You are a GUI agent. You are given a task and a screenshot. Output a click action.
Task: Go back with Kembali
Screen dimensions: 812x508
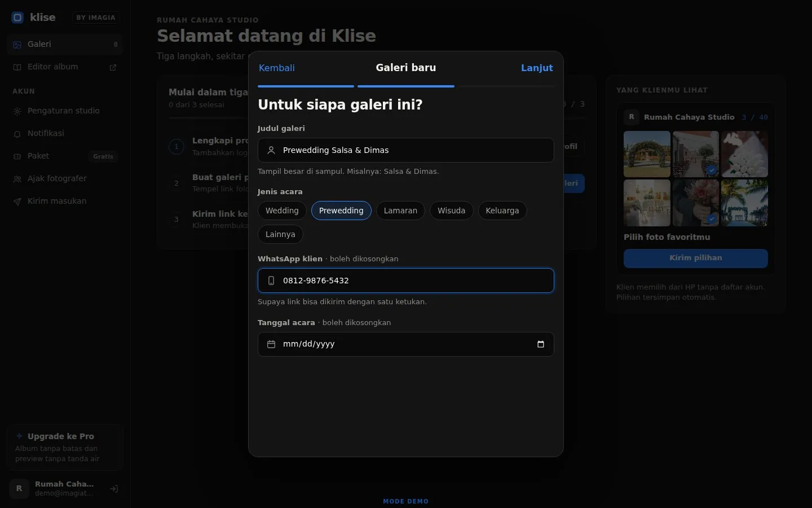(x=277, y=68)
